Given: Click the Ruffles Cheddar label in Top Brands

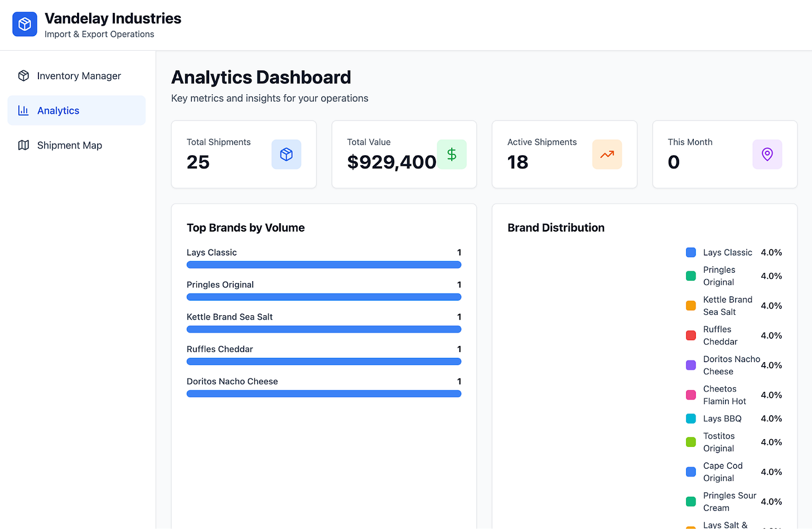Looking at the screenshot, I should [220, 349].
